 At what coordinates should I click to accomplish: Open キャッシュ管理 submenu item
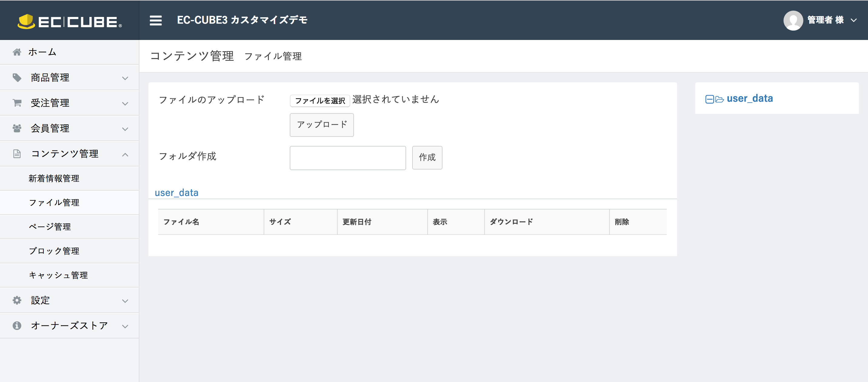[69, 275]
